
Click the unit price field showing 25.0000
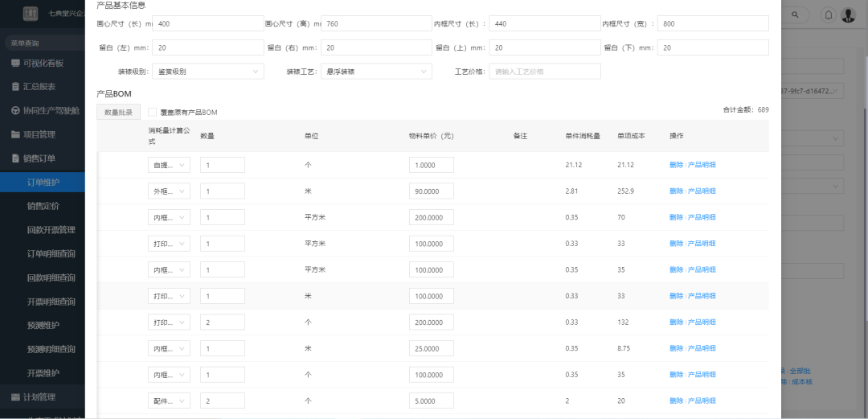(x=432, y=348)
